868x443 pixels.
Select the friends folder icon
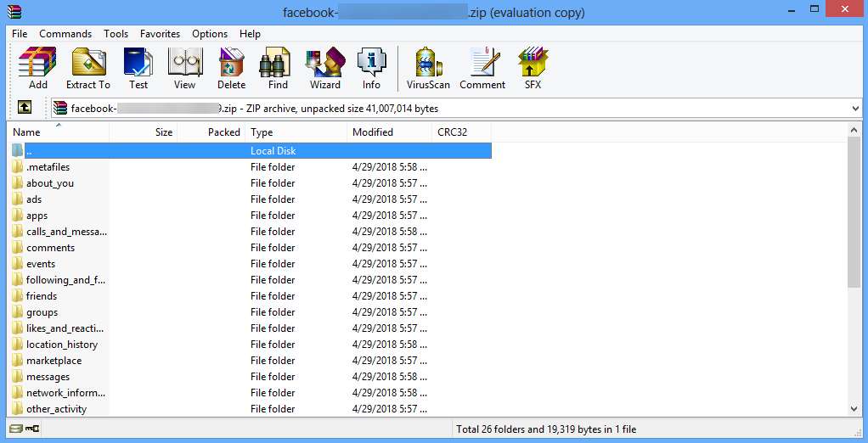pyautogui.click(x=18, y=295)
